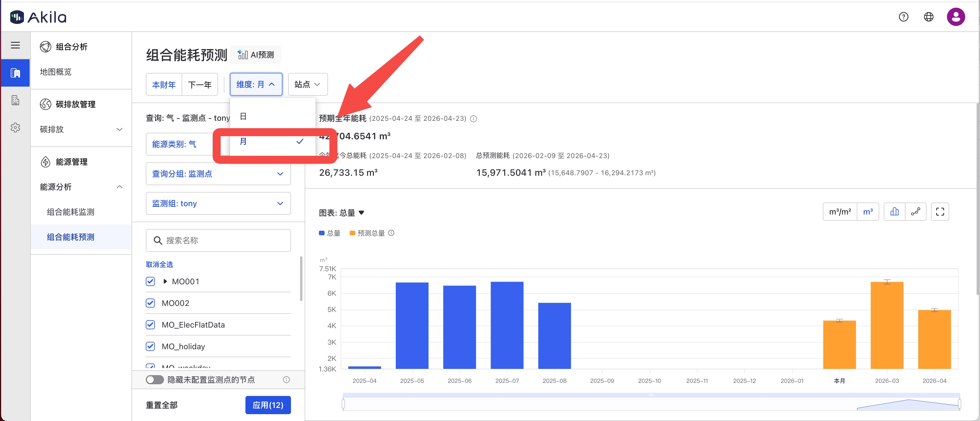This screenshot has width=980, height=421.
Task: Open the 站点 dropdown
Action: pyautogui.click(x=307, y=85)
